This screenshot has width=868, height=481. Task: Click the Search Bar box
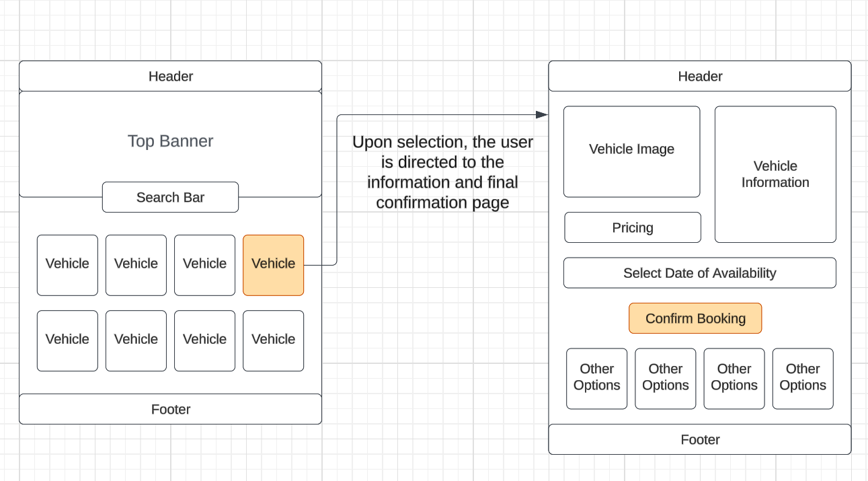[170, 197]
